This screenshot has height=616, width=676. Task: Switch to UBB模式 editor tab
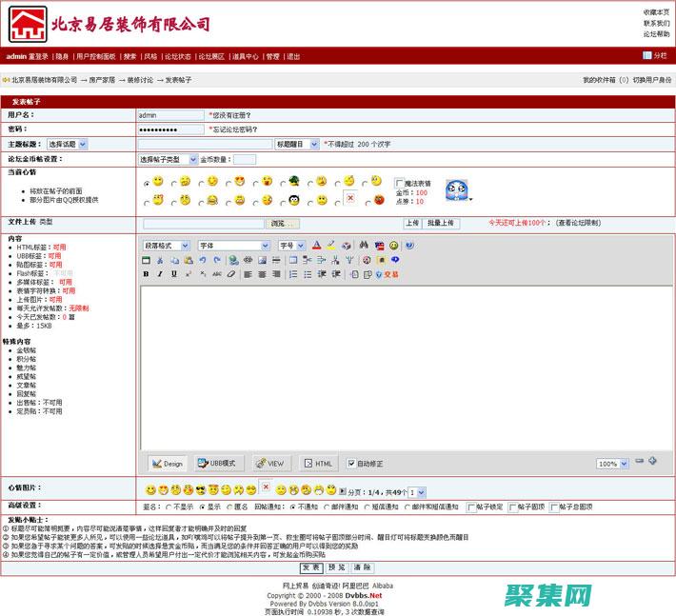[x=216, y=464]
